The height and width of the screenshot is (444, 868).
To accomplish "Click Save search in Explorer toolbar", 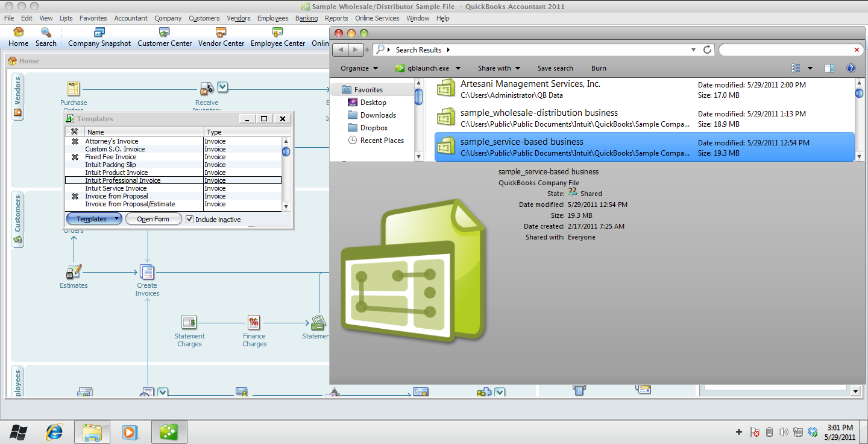I will click(555, 68).
